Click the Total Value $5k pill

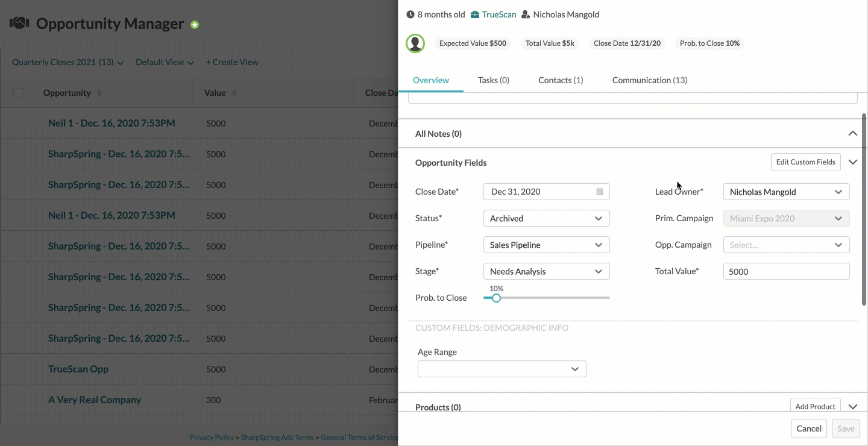pyautogui.click(x=550, y=43)
